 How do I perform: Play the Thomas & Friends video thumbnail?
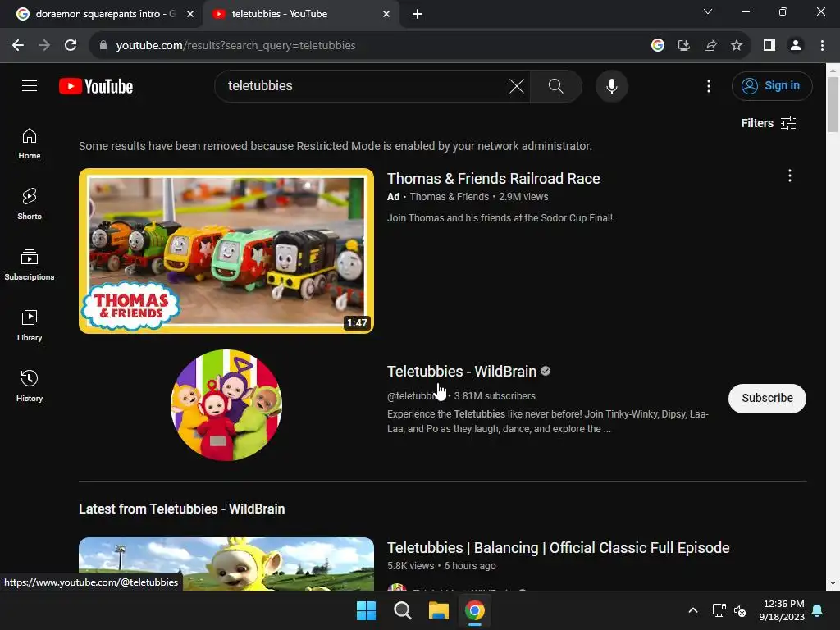tap(226, 251)
